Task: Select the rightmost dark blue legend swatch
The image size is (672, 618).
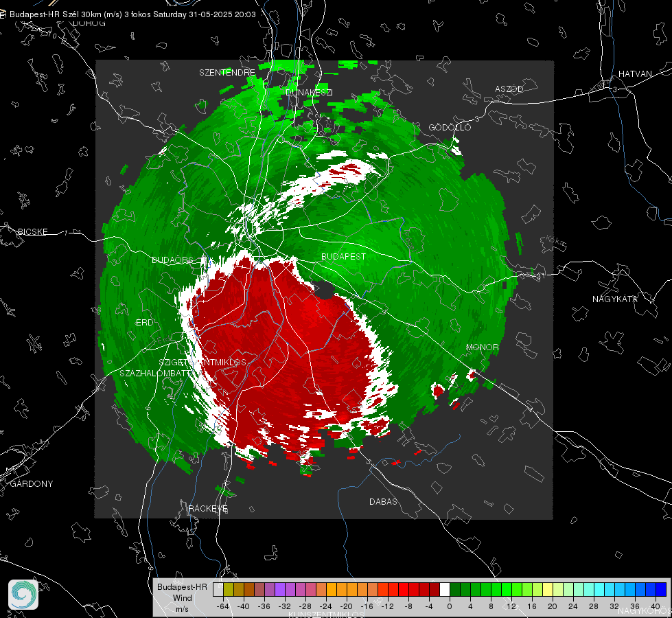Action: pyautogui.click(x=661, y=589)
